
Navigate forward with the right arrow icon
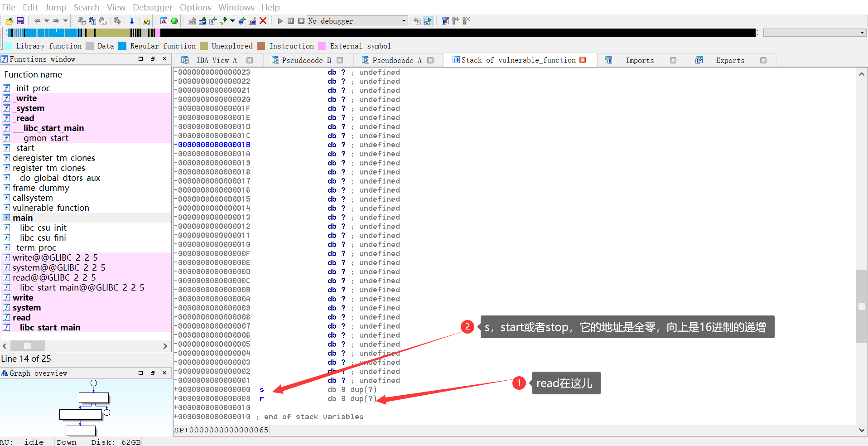coord(56,21)
